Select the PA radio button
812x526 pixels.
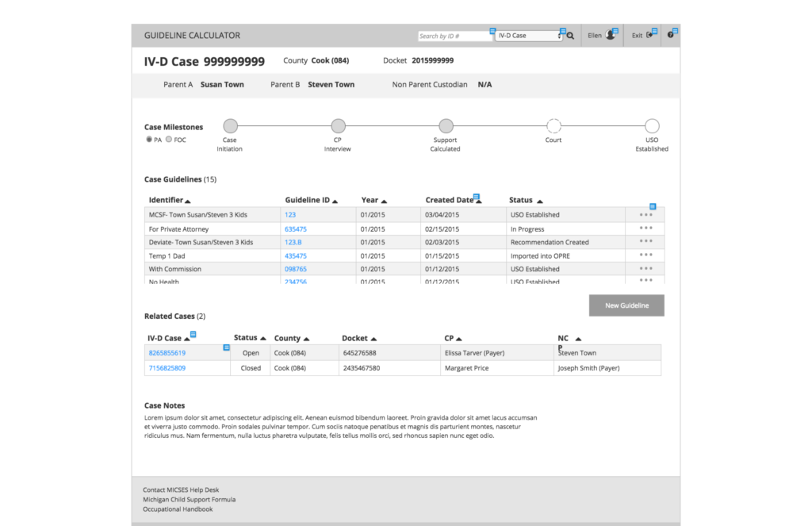point(149,139)
